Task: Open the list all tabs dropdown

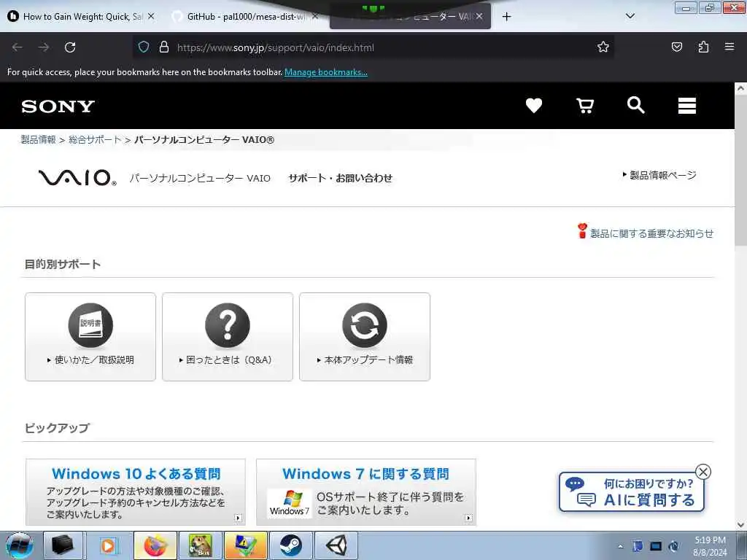Action: pos(630,16)
